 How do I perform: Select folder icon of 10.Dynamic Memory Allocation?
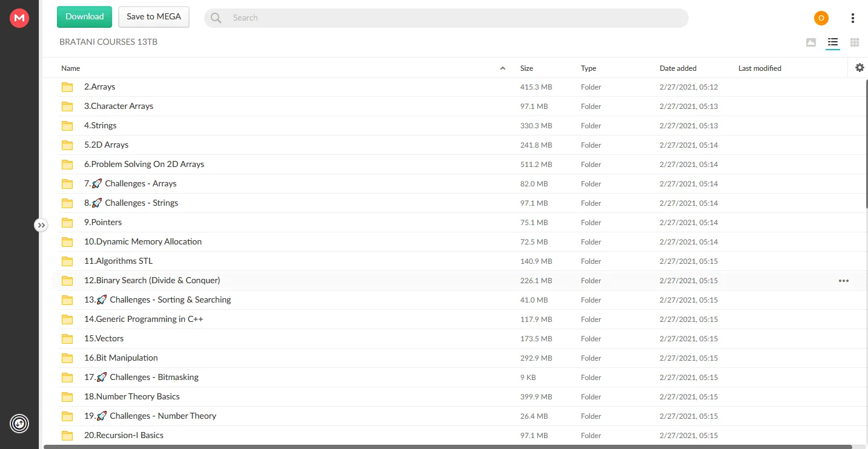click(x=67, y=242)
